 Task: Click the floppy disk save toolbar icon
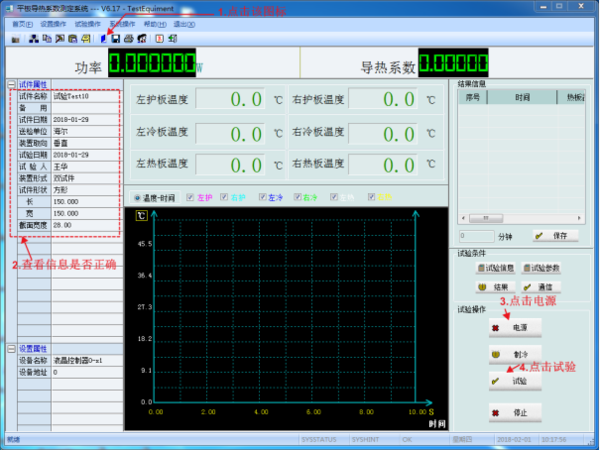[116, 39]
